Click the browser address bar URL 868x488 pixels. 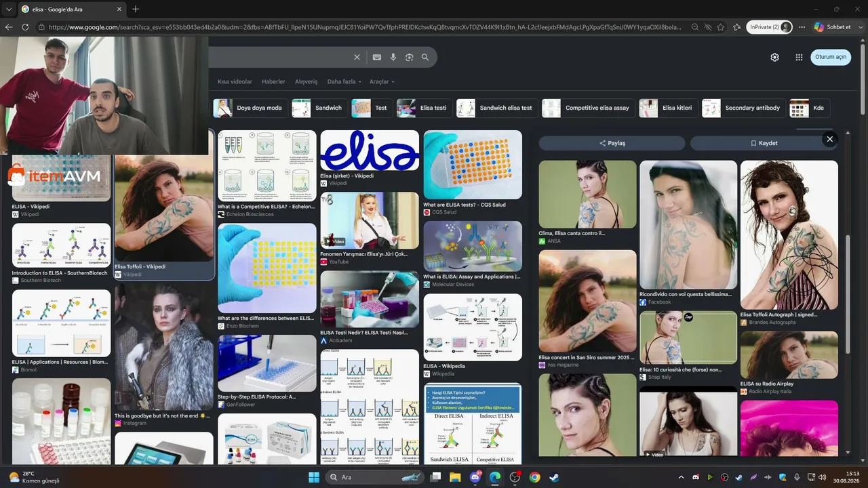(365, 27)
